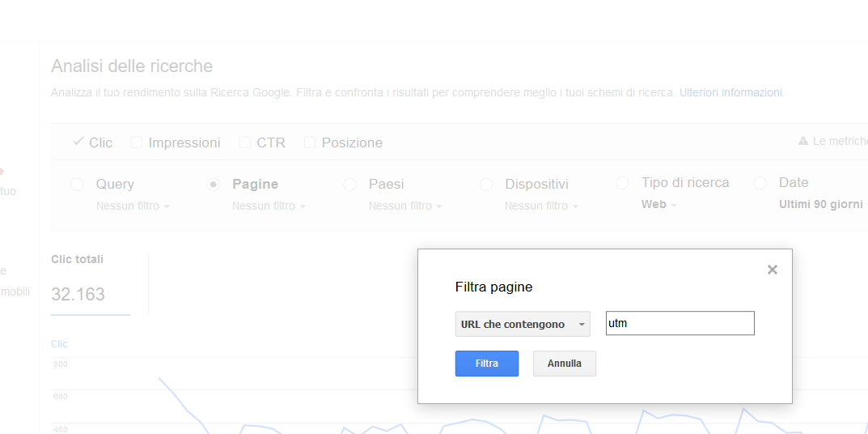Choose the Dispositivi radio option
The width and height of the screenshot is (868, 434).
(486, 185)
